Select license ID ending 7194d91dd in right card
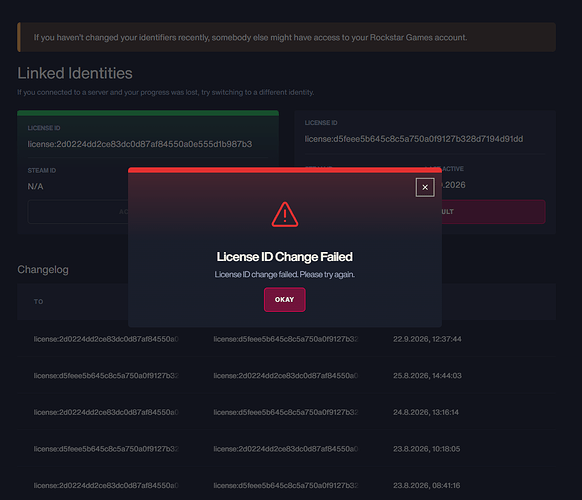 pos(414,139)
